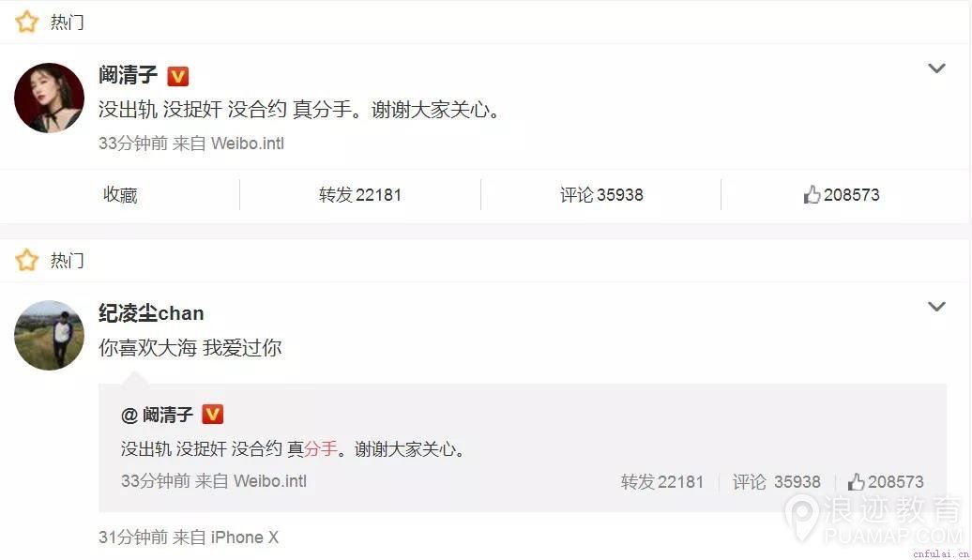Open 评论 35938 comments on the first post
Viewport: 972px width, 560px height.
(601, 194)
